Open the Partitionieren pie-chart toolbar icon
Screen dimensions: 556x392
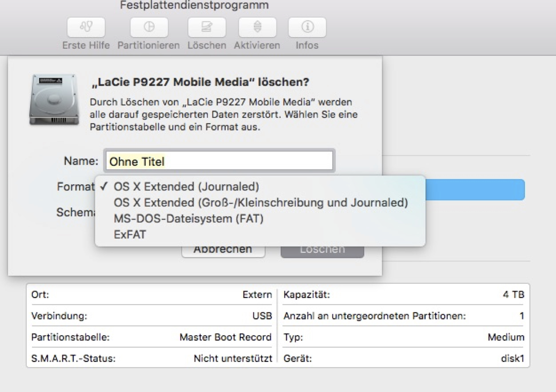point(149,27)
